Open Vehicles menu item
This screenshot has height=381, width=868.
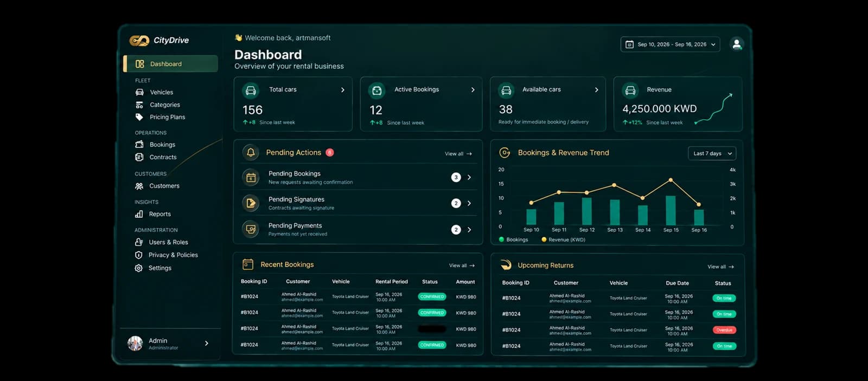click(162, 92)
